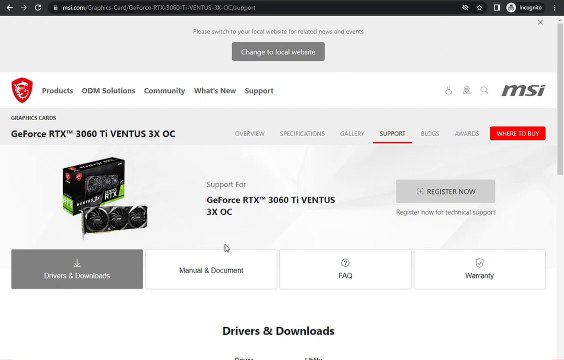The height and width of the screenshot is (360, 564).
Task: Reload the page with the refresh icon
Action: point(38,8)
